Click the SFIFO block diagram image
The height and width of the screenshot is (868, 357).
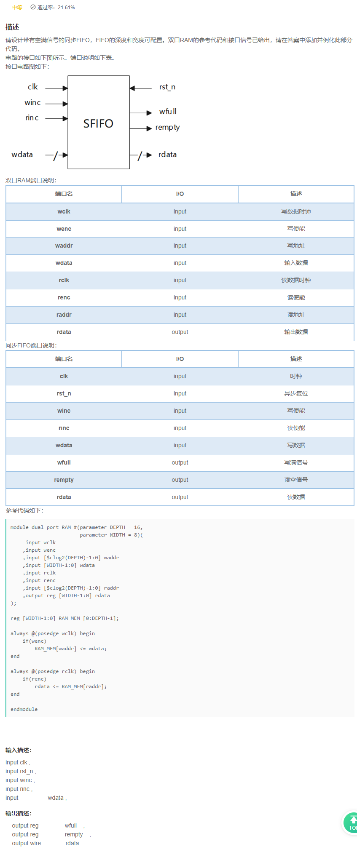[96, 123]
